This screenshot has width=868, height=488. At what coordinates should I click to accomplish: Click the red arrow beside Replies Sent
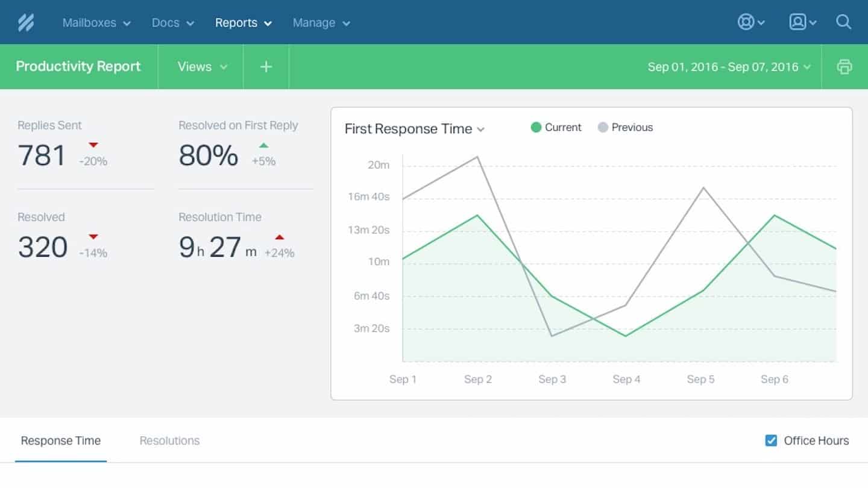[x=93, y=145]
